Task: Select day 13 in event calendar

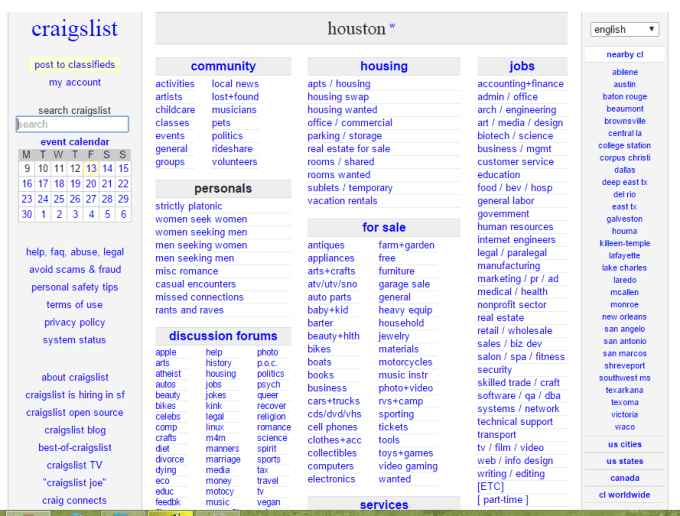Action: 91,168
